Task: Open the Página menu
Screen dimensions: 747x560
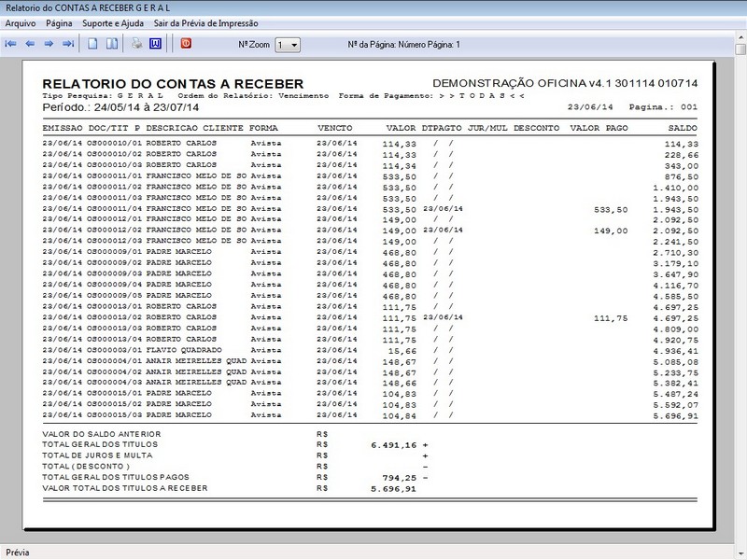Action: [x=59, y=22]
